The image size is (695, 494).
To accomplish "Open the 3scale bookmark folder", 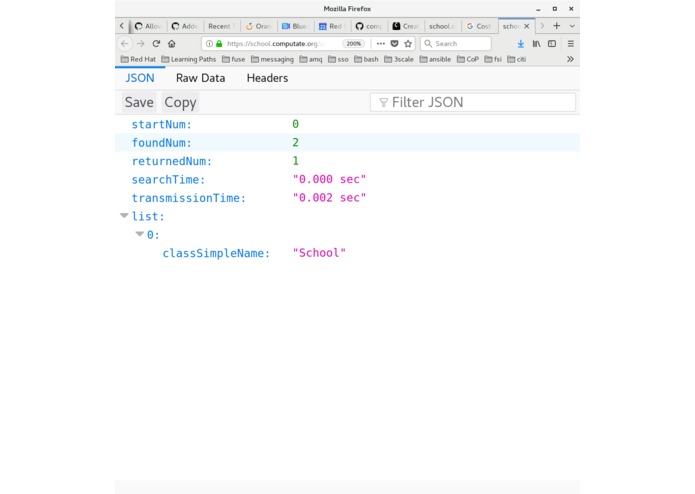I will click(x=399, y=59).
